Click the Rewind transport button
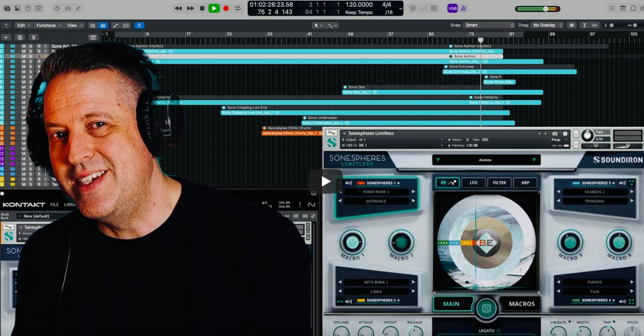This screenshot has height=336, width=644. pos(178,8)
